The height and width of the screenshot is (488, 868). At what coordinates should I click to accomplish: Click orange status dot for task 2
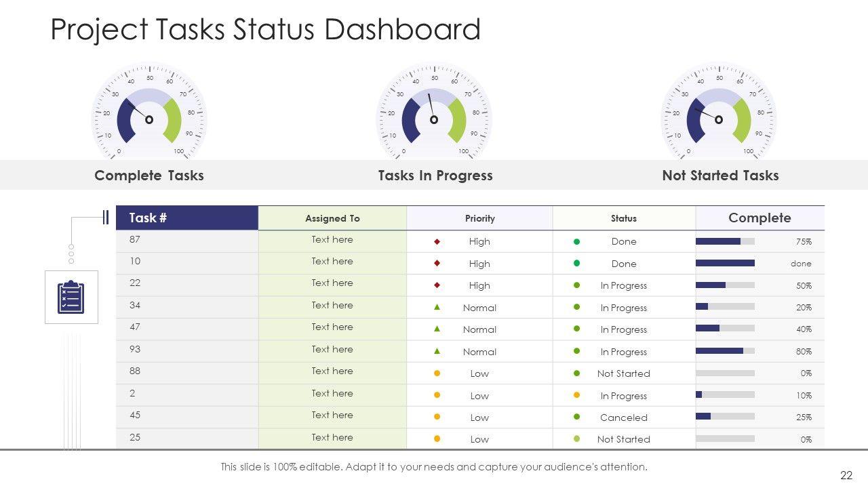[577, 395]
